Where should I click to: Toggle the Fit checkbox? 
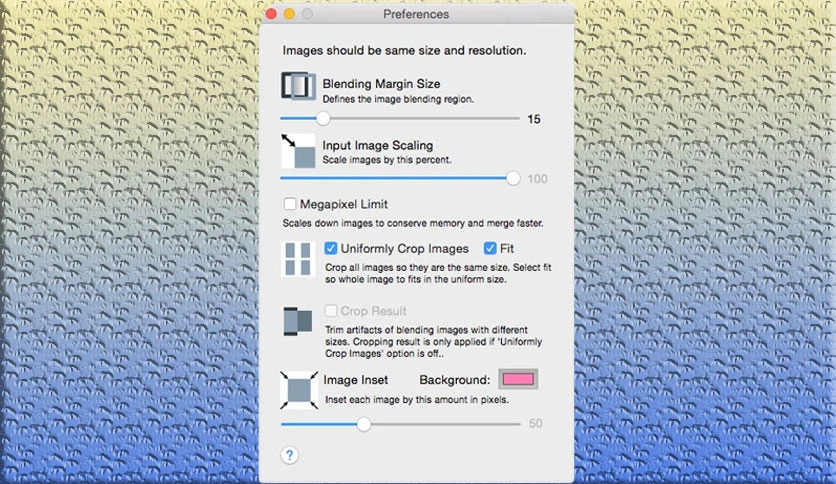pyautogui.click(x=490, y=248)
